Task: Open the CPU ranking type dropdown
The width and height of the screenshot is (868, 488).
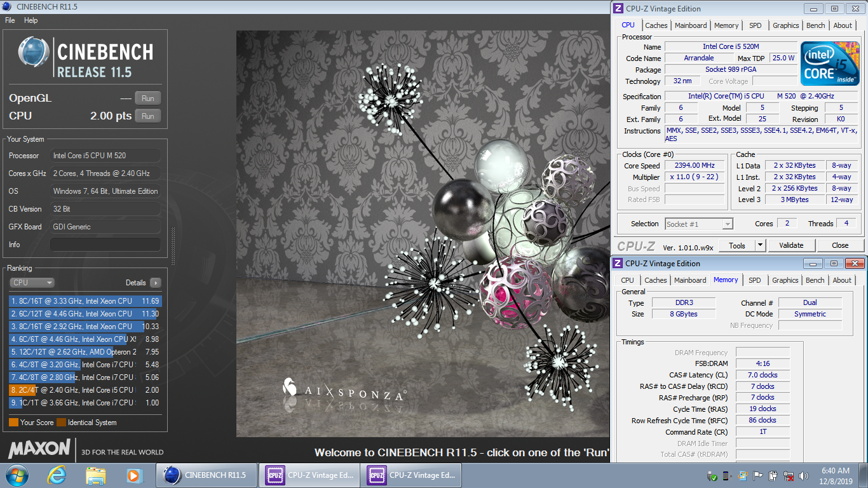Action: tap(32, 283)
